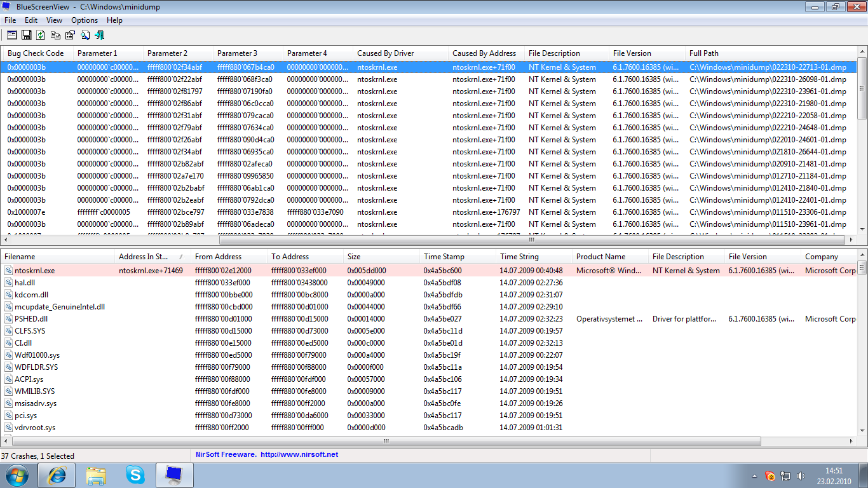Viewport: 868px width, 488px height.
Task: Open Windows Explorer from taskbar
Action: pos(96,475)
